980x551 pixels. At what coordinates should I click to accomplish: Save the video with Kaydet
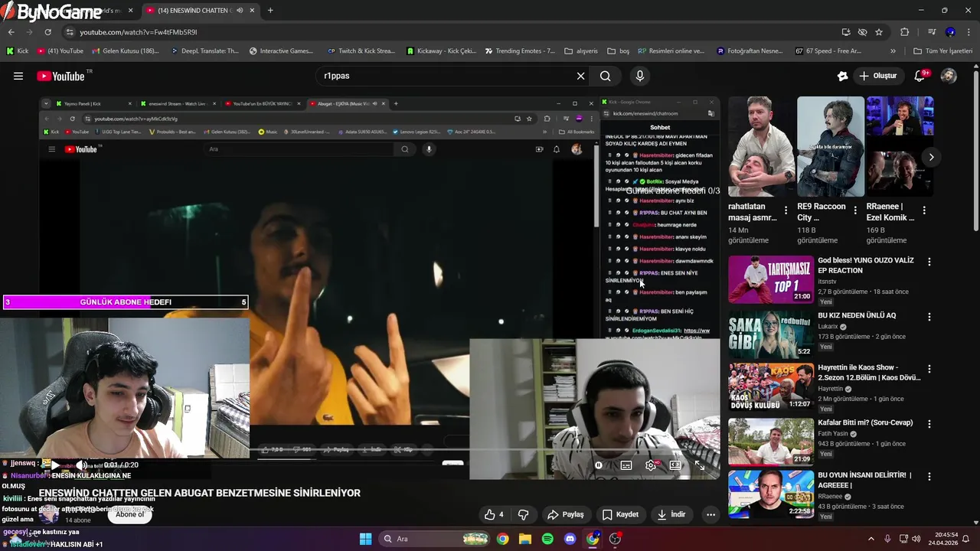(x=620, y=514)
